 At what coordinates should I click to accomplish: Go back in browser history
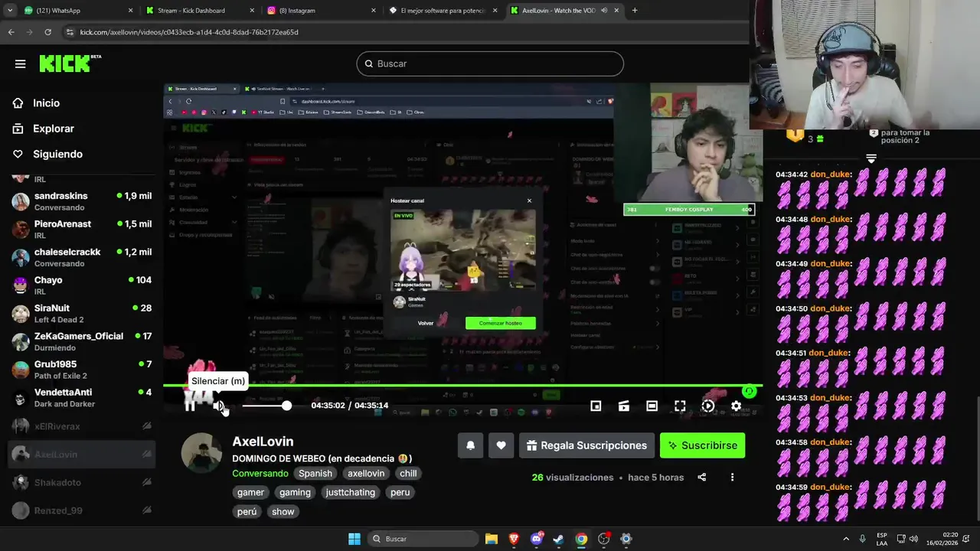[x=11, y=32]
